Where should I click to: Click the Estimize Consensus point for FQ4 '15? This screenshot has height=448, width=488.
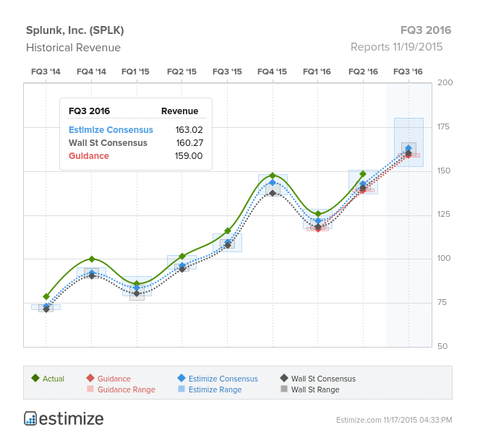(x=273, y=183)
